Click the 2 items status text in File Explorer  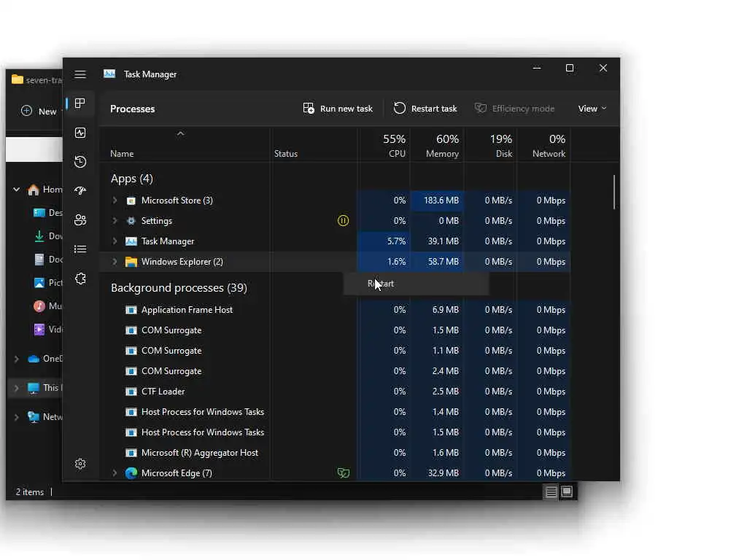tap(29, 492)
